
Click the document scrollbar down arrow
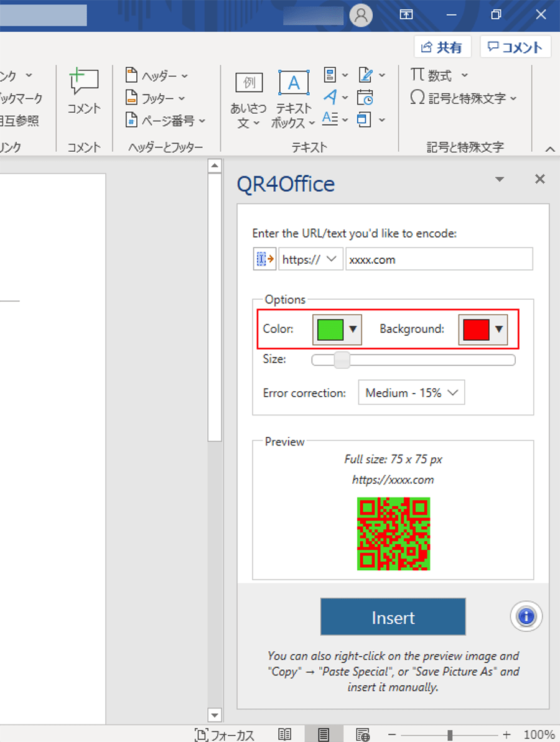(215, 715)
